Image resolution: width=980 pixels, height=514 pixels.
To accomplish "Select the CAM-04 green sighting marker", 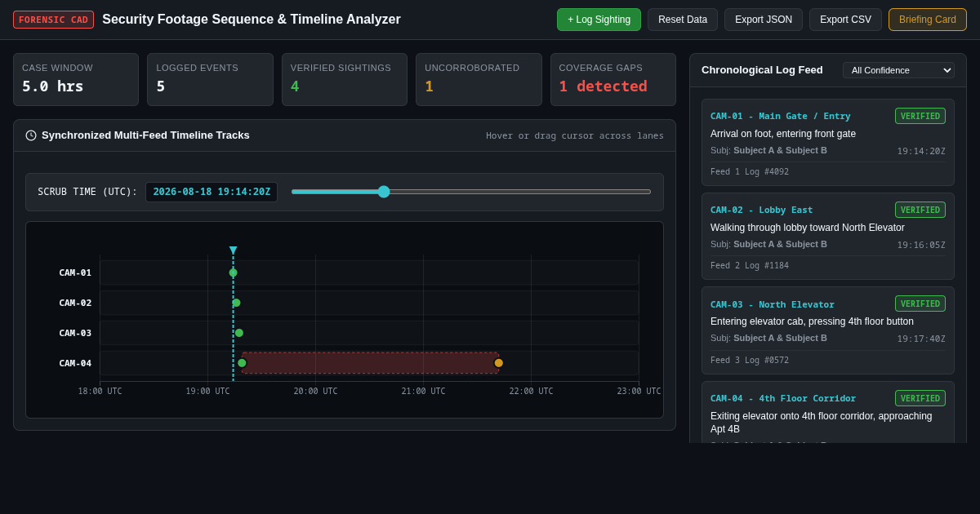I will click(242, 363).
